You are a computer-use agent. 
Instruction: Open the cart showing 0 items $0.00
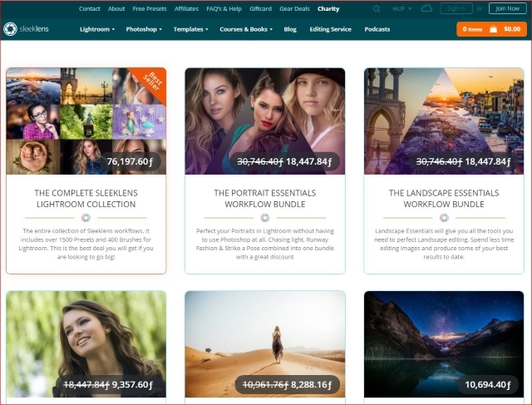point(491,29)
